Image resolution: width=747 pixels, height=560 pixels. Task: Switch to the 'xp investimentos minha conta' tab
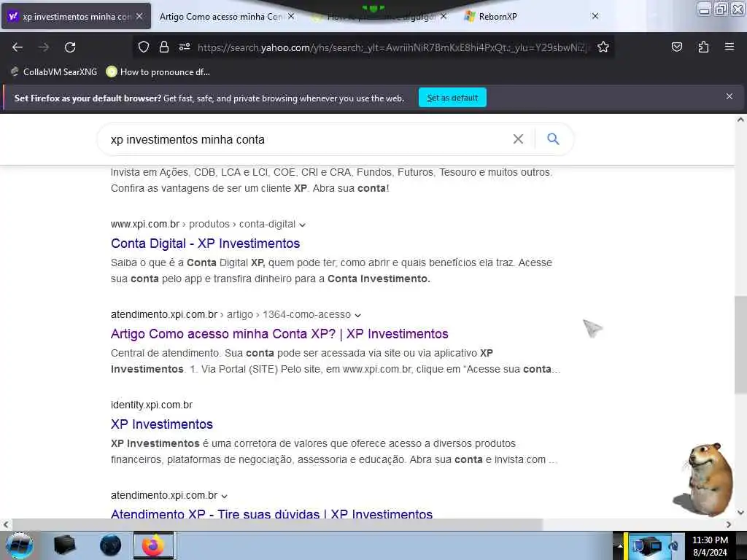point(76,16)
